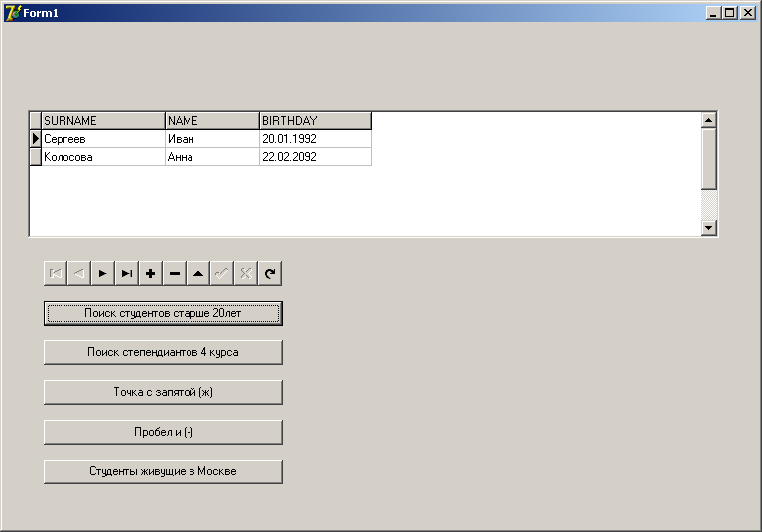The image size is (762, 532).
Task: Click grid scrollbar down arrow
Action: click(x=709, y=227)
